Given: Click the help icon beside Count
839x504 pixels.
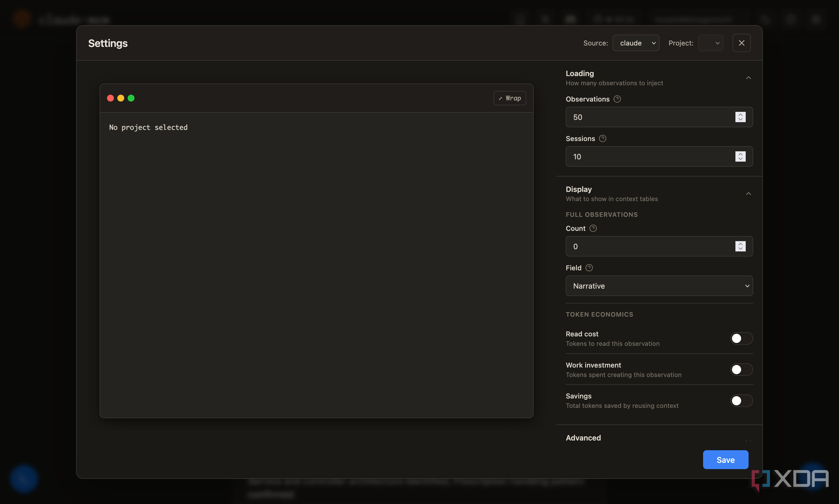Looking at the screenshot, I should click(x=593, y=228).
